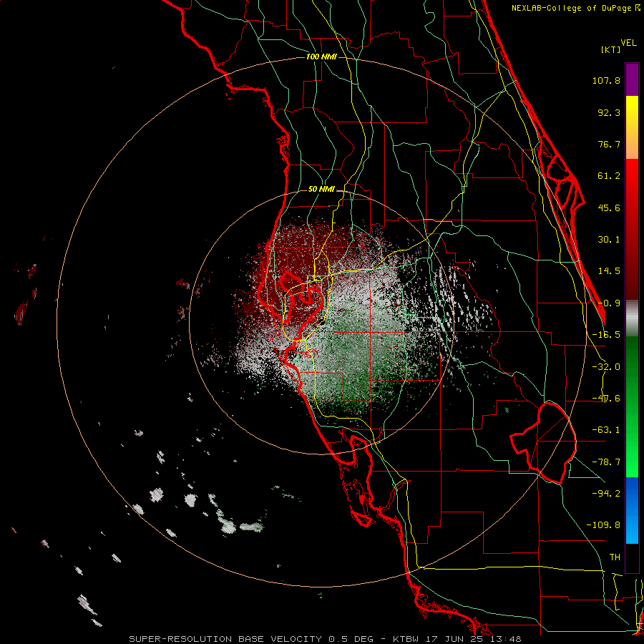Click the TH legend label
This screenshot has height=644, width=644.
615,557
